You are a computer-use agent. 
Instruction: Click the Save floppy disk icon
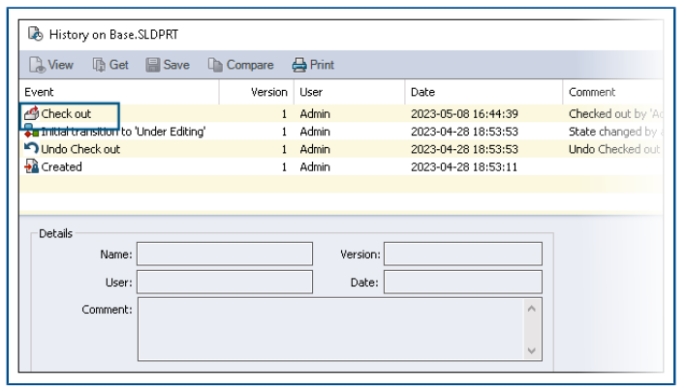[153, 65]
